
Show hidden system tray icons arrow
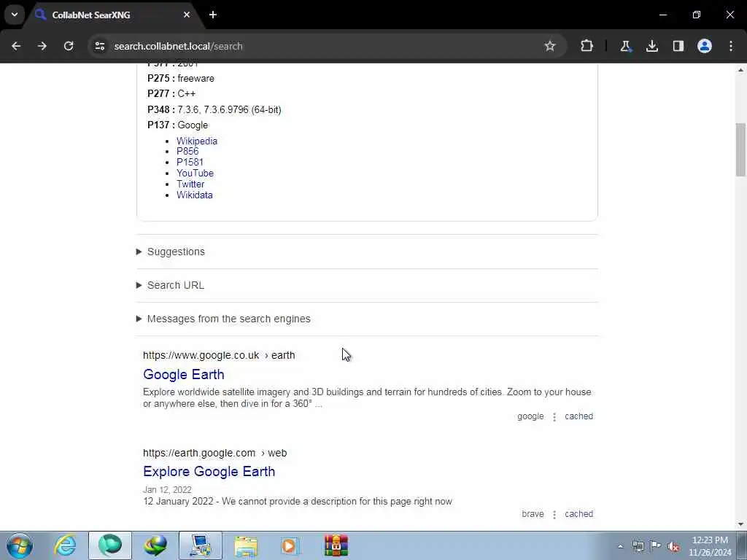click(x=620, y=547)
